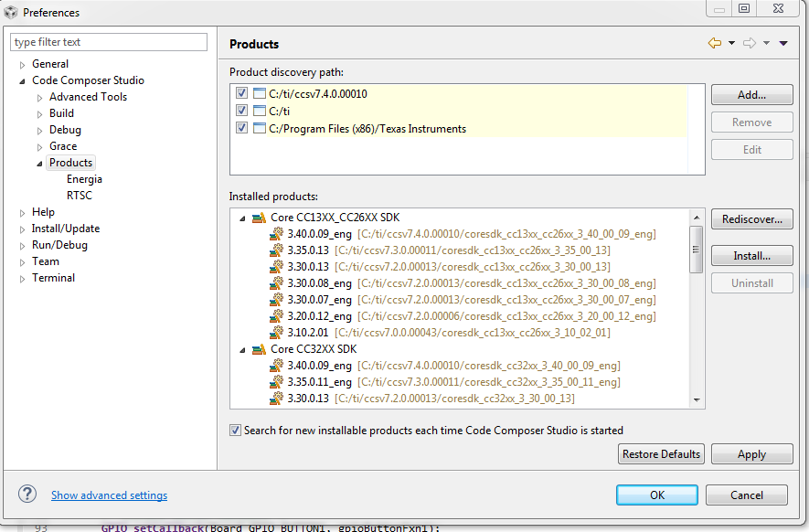Click the installed products scrollbar thumb
The image size is (809, 532).
[x=696, y=250]
